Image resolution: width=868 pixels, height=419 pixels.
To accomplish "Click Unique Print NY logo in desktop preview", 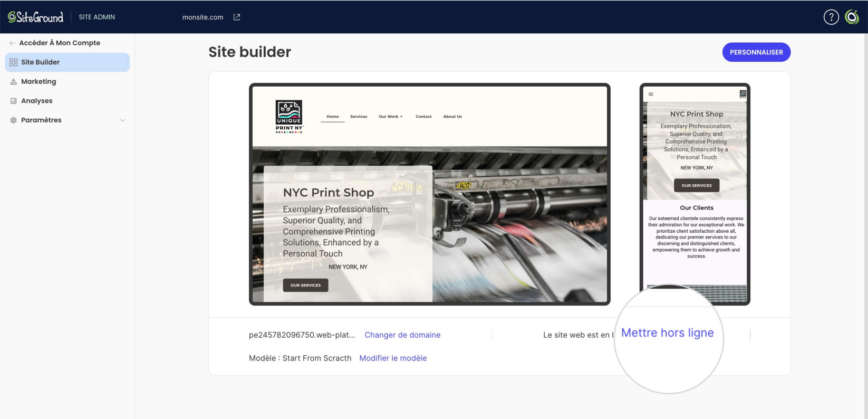I will [290, 116].
